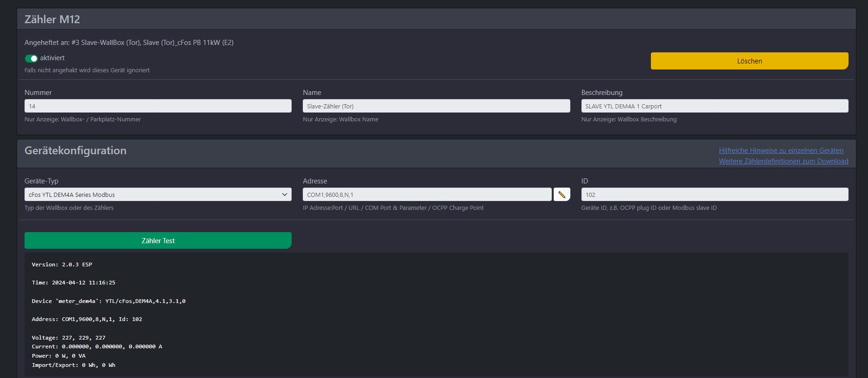Viewport: 868px width, 378px height.
Task: Click the 'Power: 0 W, 0 VA' line
Action: [59, 356]
